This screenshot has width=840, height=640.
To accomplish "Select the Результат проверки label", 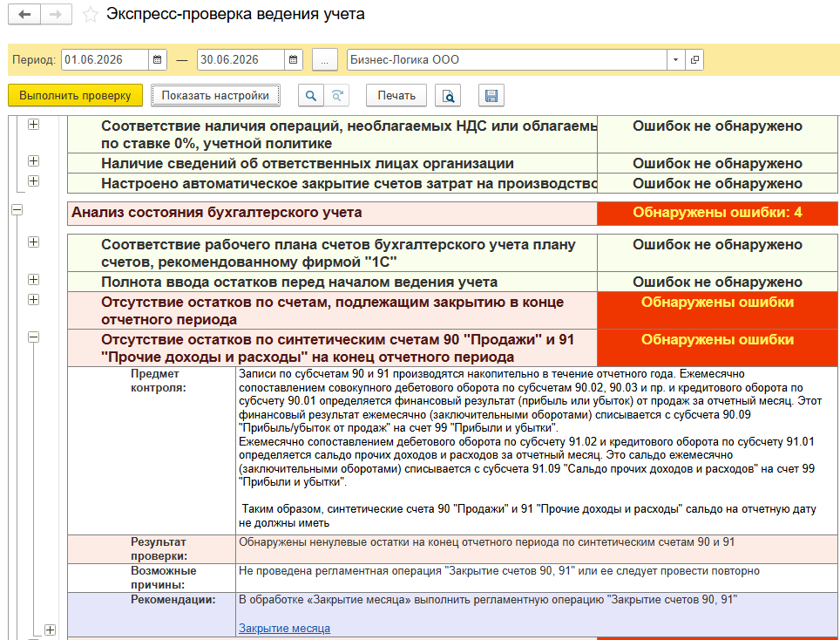I will click(x=159, y=548).
